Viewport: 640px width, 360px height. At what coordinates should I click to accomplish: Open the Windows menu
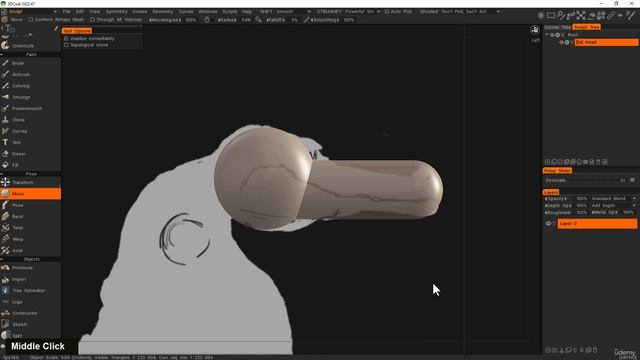coord(208,11)
